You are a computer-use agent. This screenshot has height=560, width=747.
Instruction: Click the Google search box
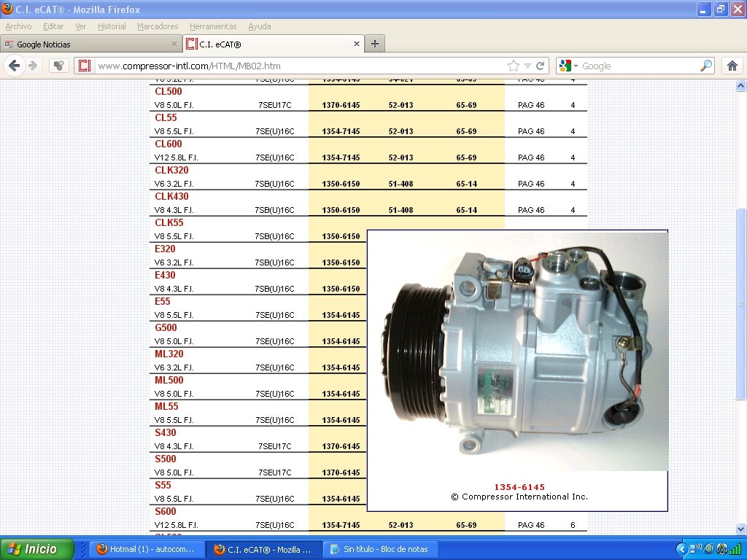click(638, 66)
